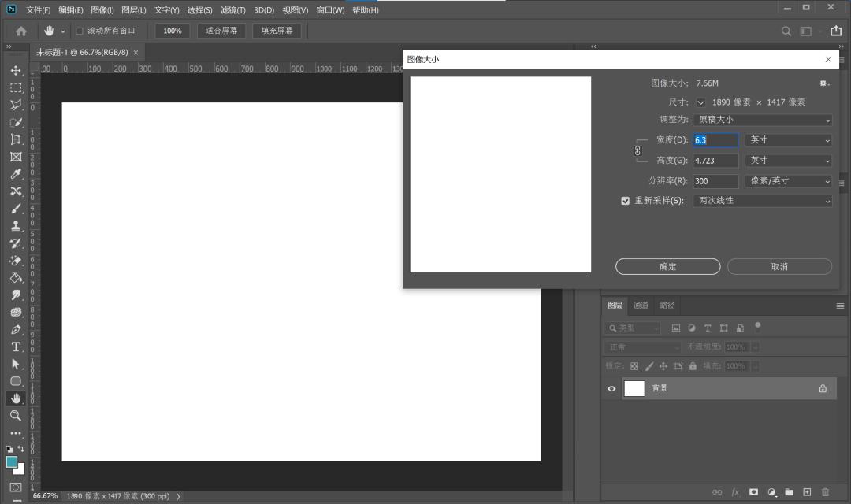Confirm the dialog with 确定 button
Viewport: 851px width, 504px height.
(x=667, y=267)
